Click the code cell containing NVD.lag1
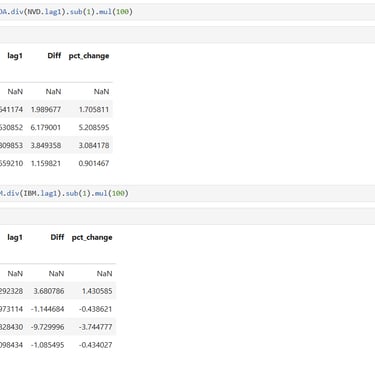This screenshot has width=375, height=366. point(187,12)
